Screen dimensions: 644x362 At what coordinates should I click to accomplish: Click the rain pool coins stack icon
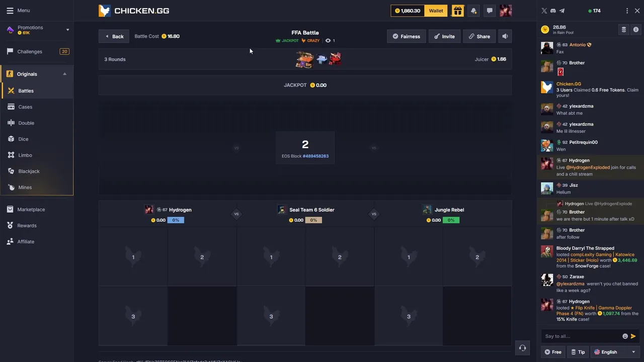(x=624, y=30)
